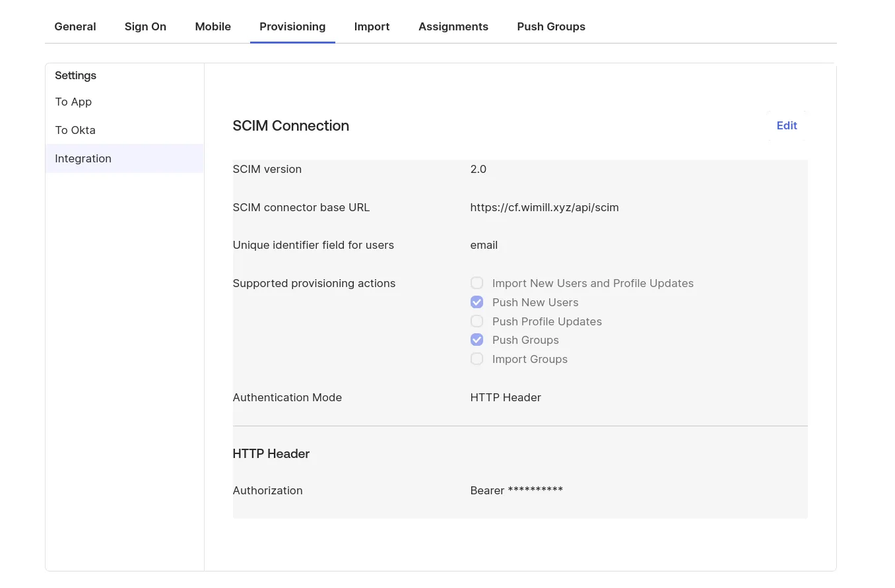Check the Import Groups checkbox
Viewport: 895px width, 588px height.
coord(477,359)
